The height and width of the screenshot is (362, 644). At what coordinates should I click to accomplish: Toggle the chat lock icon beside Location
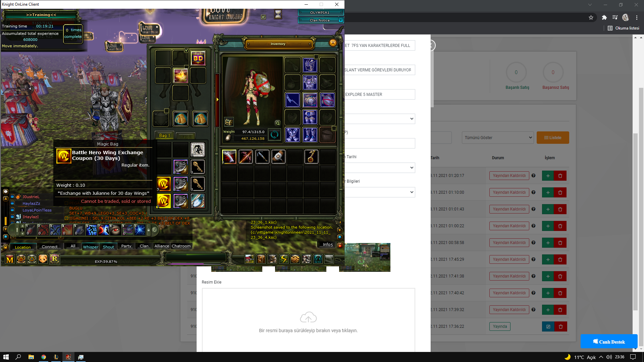(x=6, y=247)
